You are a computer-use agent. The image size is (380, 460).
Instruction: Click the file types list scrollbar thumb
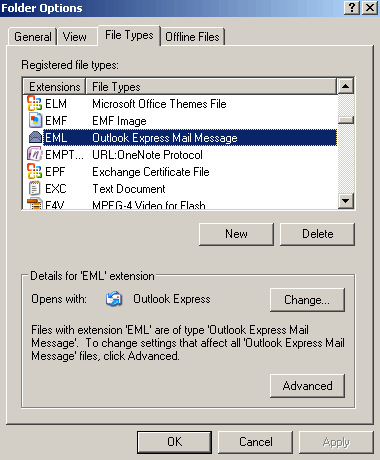coord(346,120)
